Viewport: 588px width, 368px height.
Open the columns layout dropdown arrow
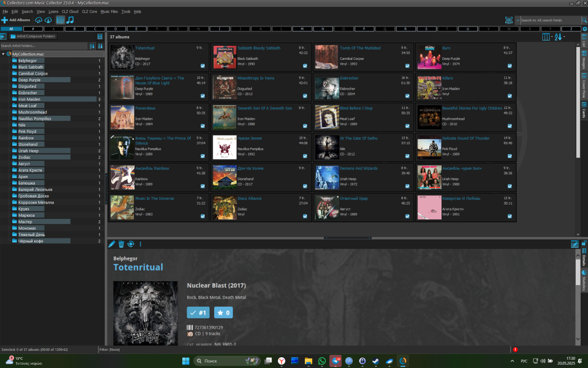pyautogui.click(x=552, y=37)
